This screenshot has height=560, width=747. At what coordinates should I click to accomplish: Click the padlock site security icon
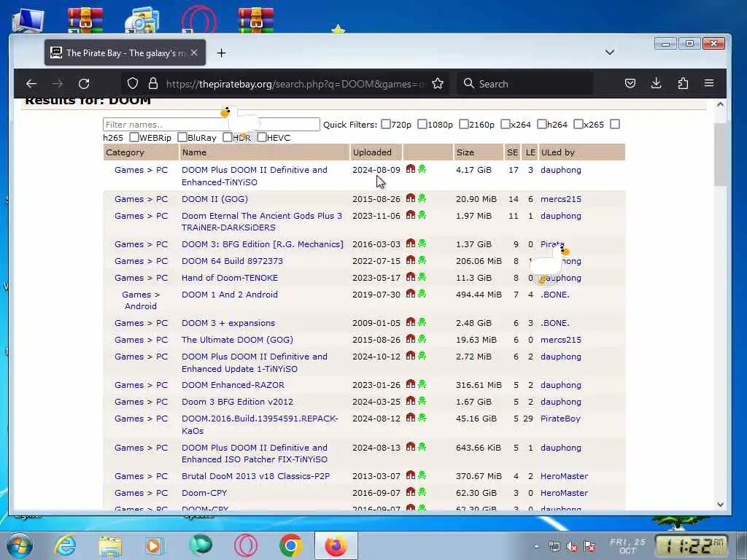(153, 84)
